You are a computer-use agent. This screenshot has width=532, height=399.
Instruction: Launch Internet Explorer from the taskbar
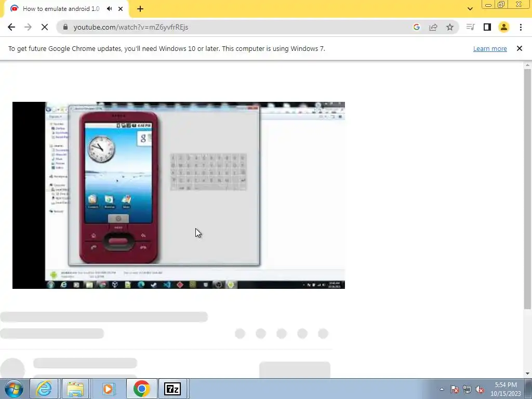tap(44, 389)
